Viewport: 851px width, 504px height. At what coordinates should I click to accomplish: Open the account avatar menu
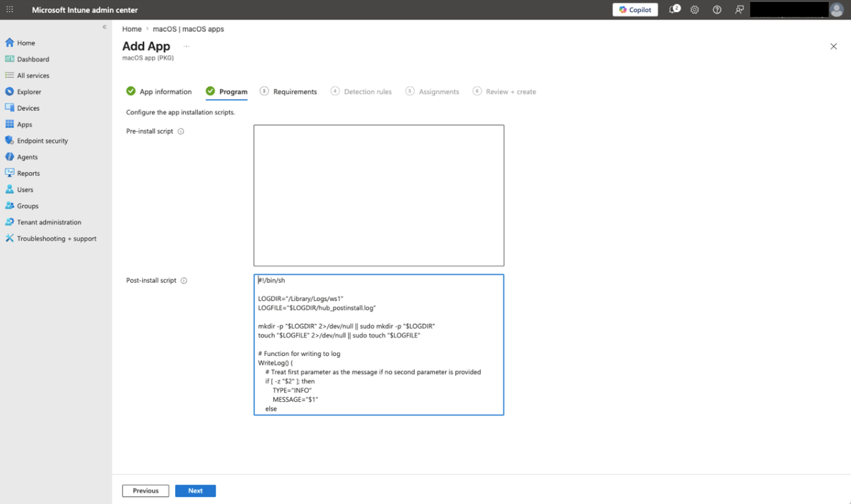coord(836,9)
